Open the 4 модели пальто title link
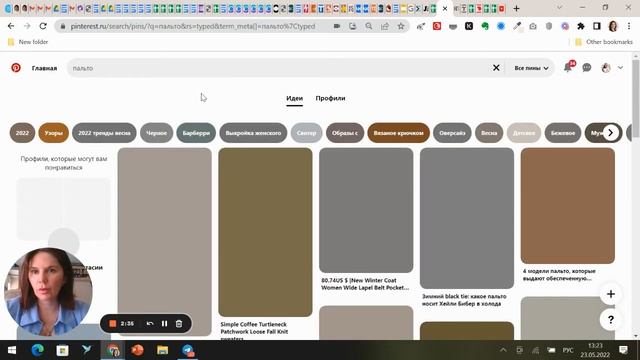Screen dimensions: 640x360 (559, 275)
